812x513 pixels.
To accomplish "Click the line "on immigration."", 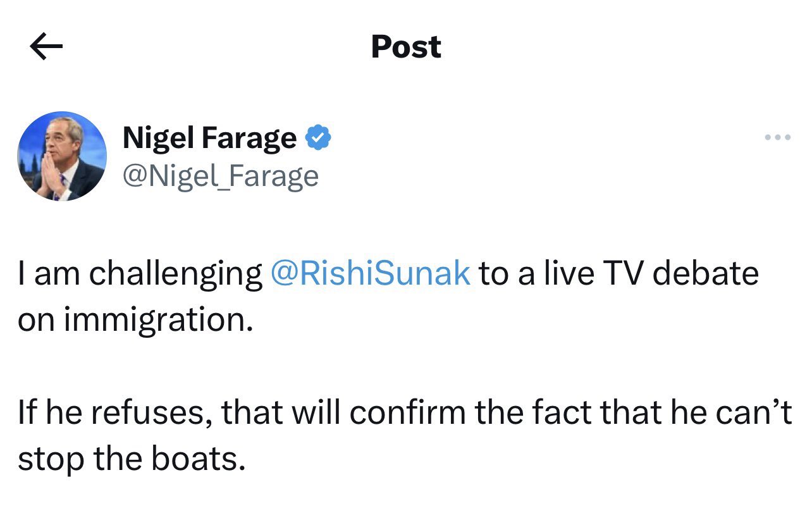I will click(135, 321).
